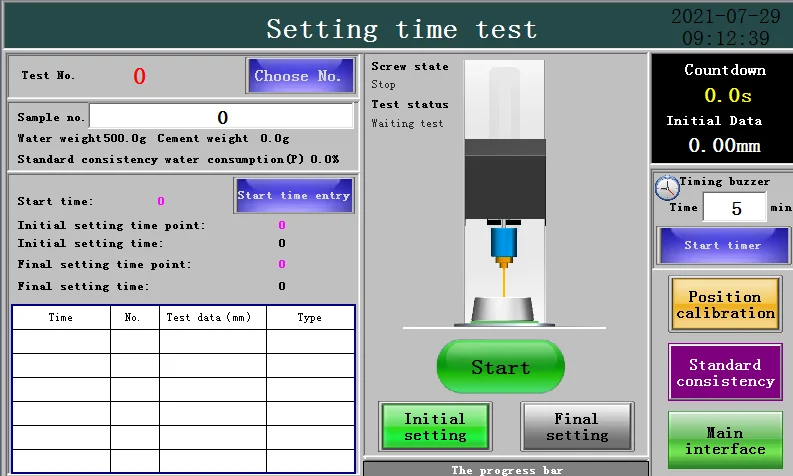This screenshot has width=793, height=476.
Task: Edit the Timing buzzer Time field
Action: [735, 208]
